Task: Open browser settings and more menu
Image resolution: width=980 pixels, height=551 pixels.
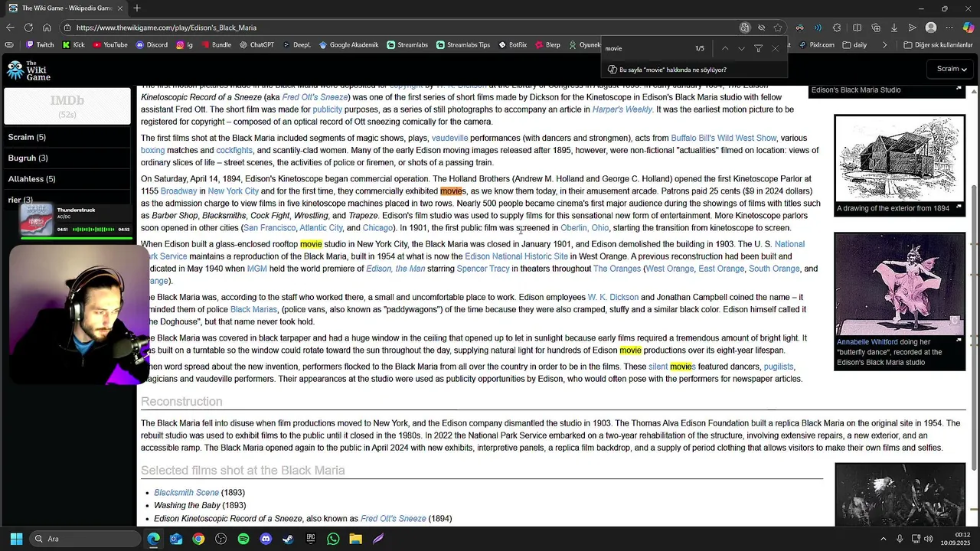Action: pyautogui.click(x=949, y=28)
